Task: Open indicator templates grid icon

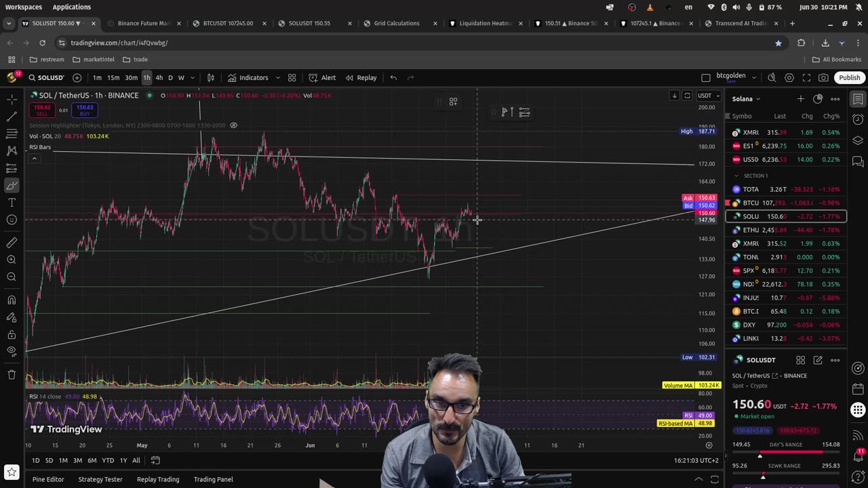Action: click(x=292, y=77)
